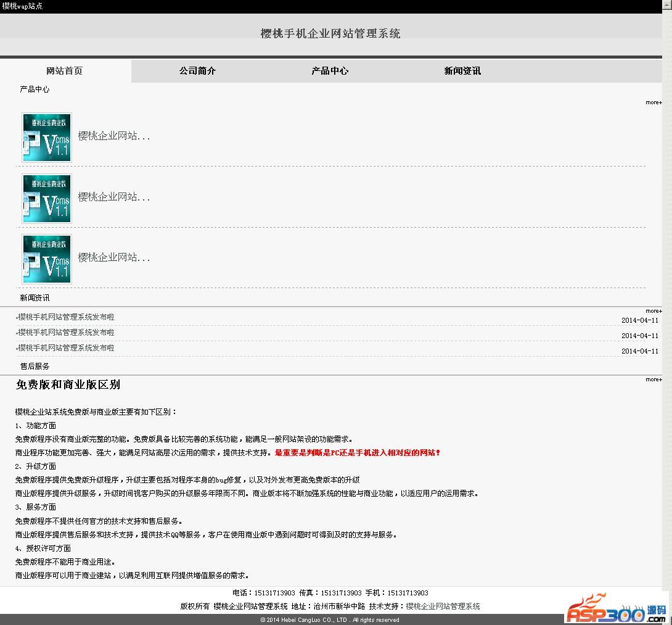Click the red text about PC还是手机

tap(358, 453)
